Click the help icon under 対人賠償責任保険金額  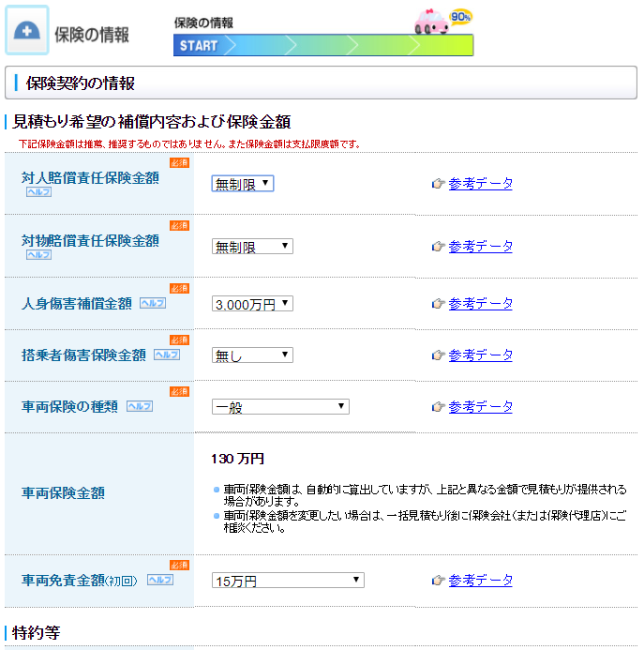tap(38, 192)
